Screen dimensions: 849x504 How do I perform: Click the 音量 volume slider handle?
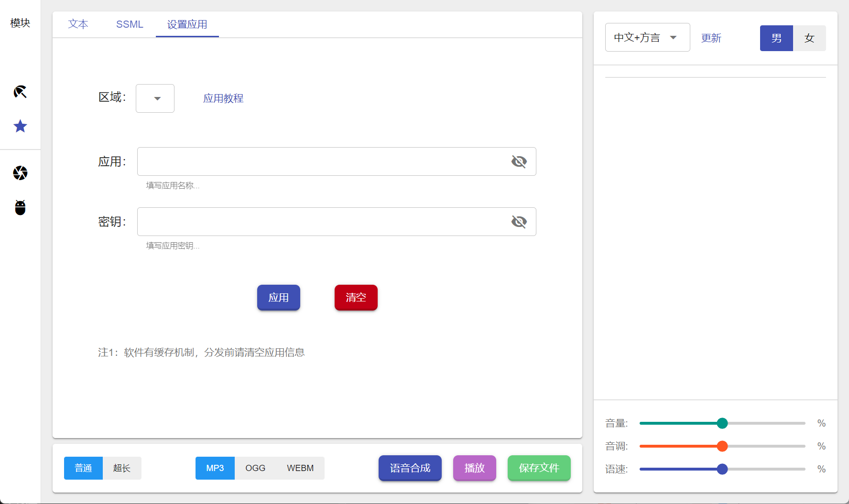[x=722, y=423]
